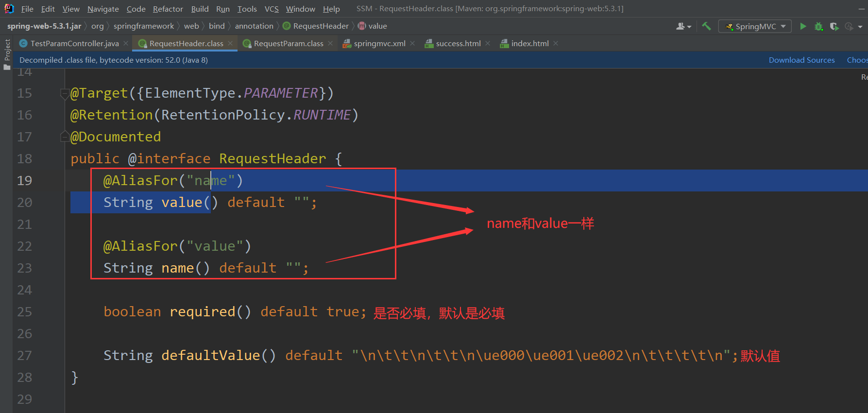Switch to the RequestParam.class tab

289,43
